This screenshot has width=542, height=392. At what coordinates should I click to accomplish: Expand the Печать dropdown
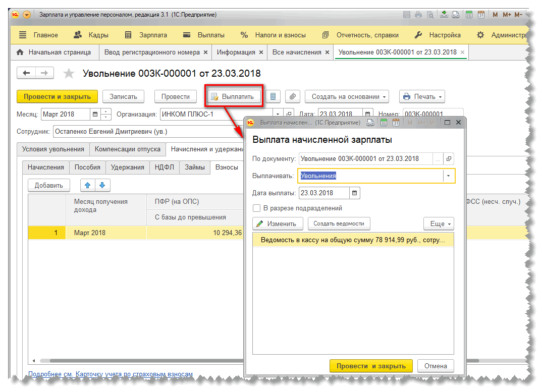click(x=422, y=96)
